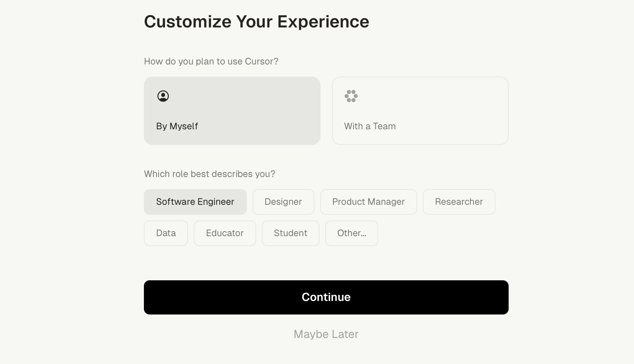Select the Product Manager role chip
Viewport: 634px width, 364px height.
tap(368, 202)
